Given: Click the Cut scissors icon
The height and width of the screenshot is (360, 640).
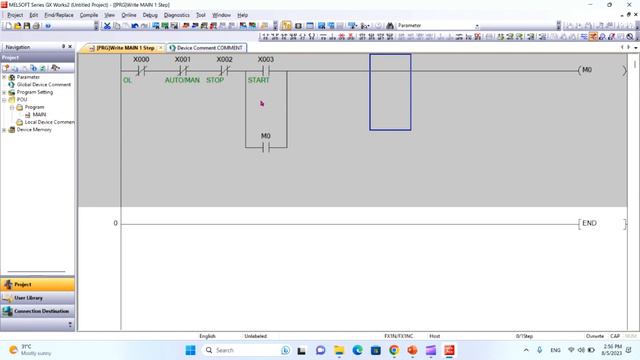Looking at the screenshot, I should tap(107, 26).
